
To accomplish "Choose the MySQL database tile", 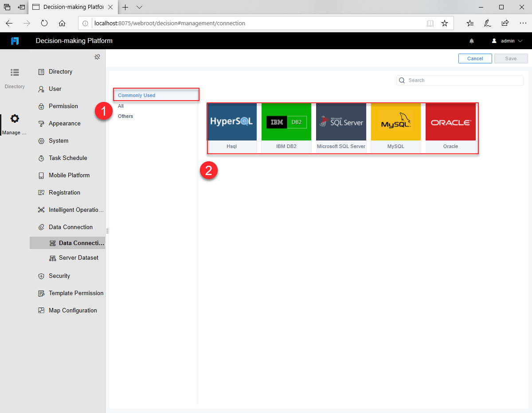I will 396,128.
